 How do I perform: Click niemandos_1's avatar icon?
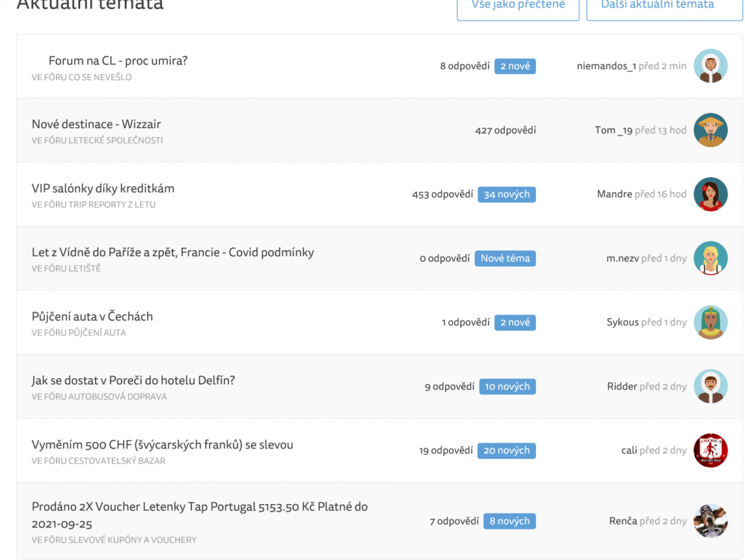coord(710,66)
